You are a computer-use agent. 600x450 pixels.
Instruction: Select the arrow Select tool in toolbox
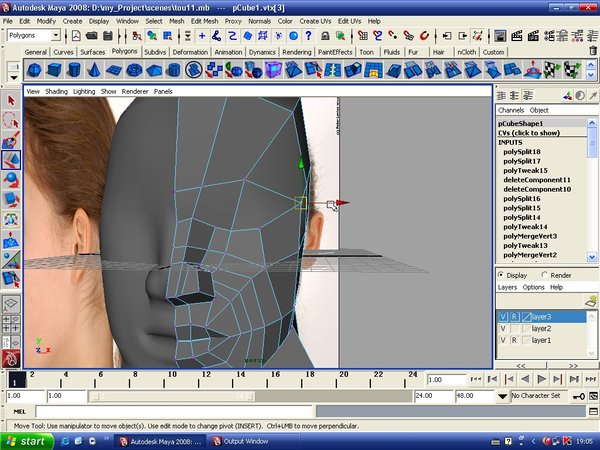point(11,100)
